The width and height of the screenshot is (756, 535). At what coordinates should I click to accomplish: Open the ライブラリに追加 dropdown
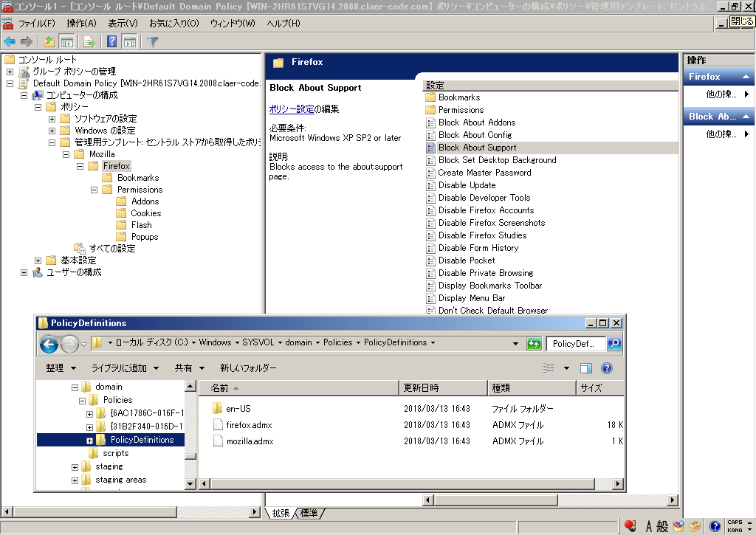click(x=125, y=368)
